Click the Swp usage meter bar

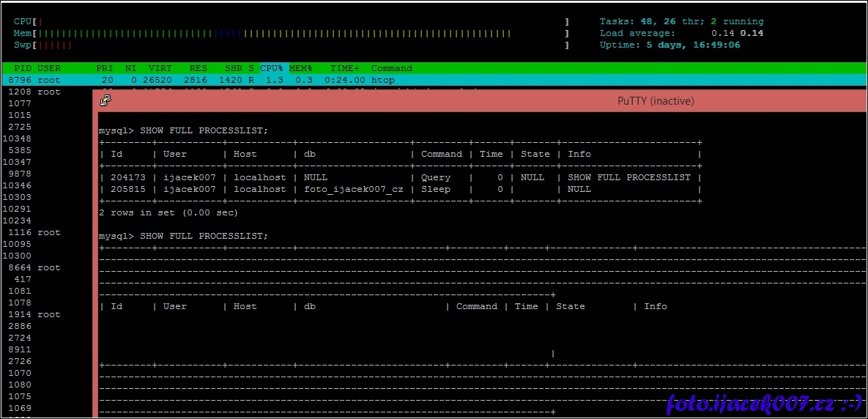click(x=293, y=45)
